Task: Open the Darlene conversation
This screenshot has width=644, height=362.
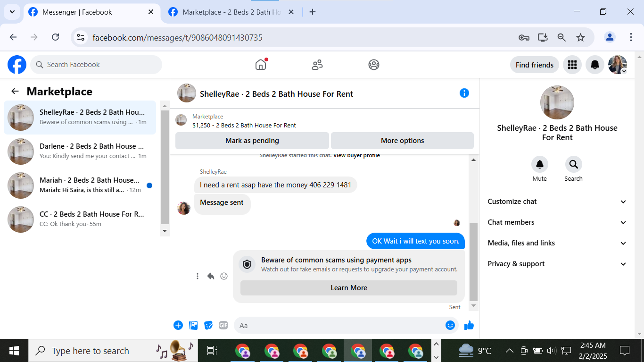Action: pyautogui.click(x=80, y=152)
